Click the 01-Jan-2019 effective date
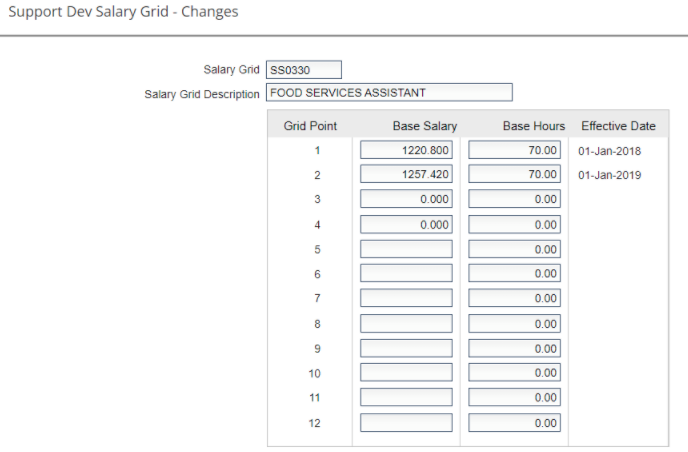 [x=609, y=176]
